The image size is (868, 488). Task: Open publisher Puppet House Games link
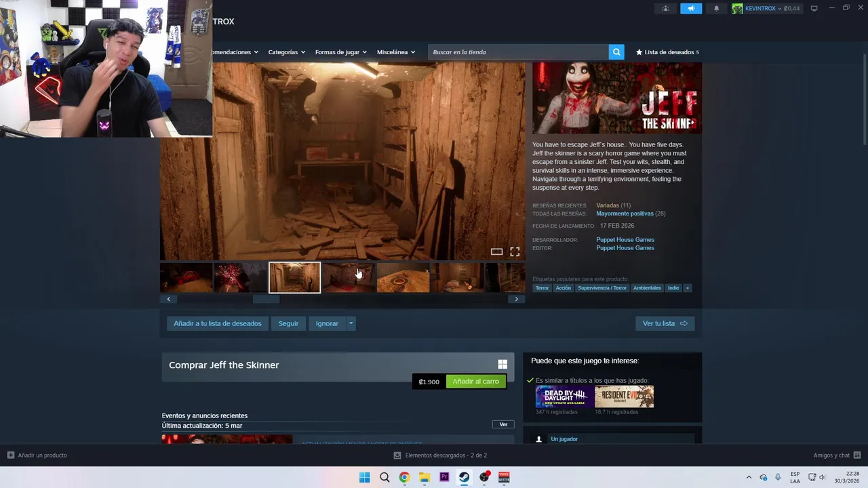(x=625, y=248)
